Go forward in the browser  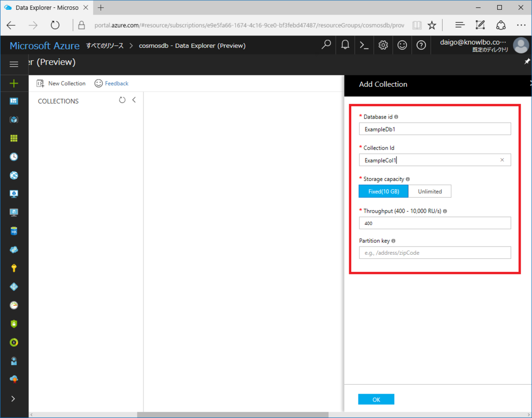click(x=33, y=25)
